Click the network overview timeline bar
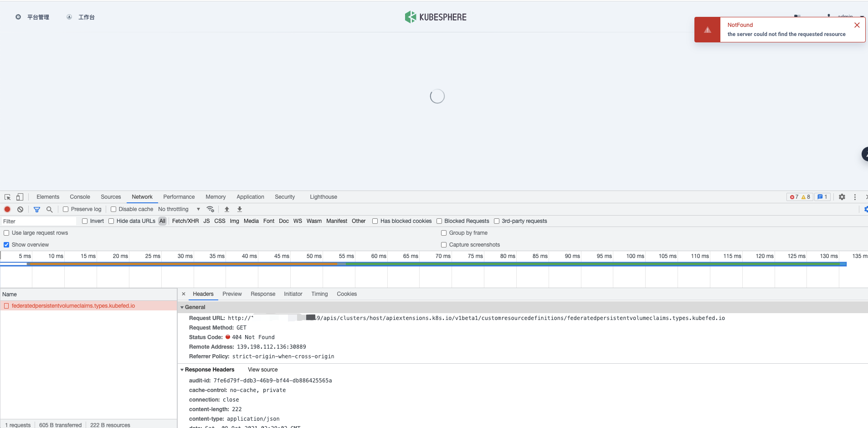868x428 pixels. tap(423, 264)
